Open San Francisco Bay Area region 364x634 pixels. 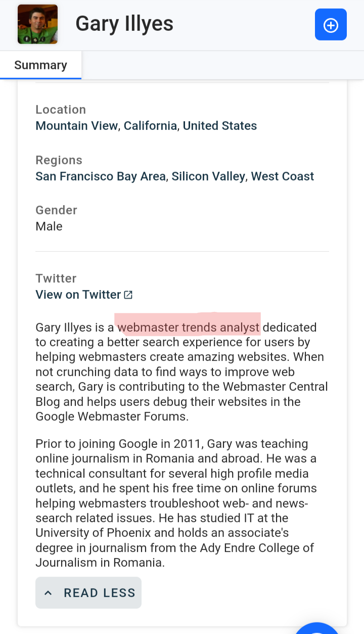point(101,176)
